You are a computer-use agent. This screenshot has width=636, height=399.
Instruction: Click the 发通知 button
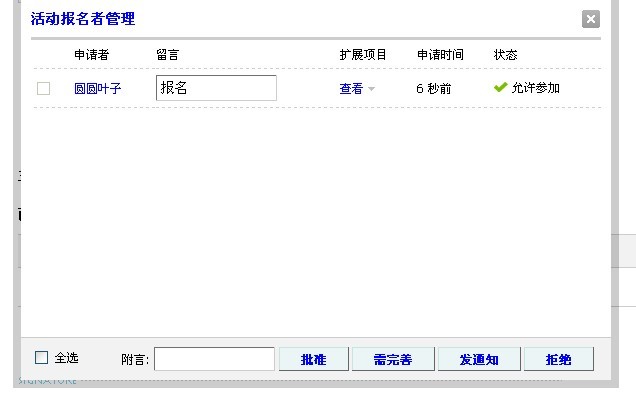click(x=479, y=359)
